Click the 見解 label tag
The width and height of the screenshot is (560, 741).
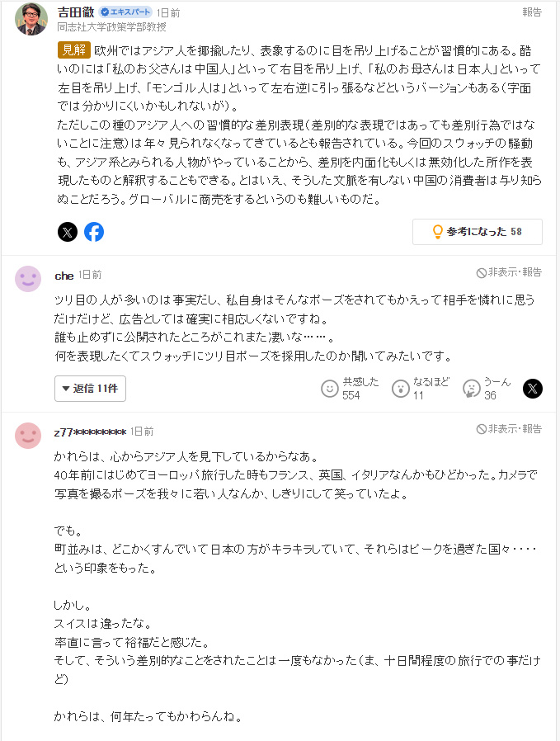tap(73, 50)
